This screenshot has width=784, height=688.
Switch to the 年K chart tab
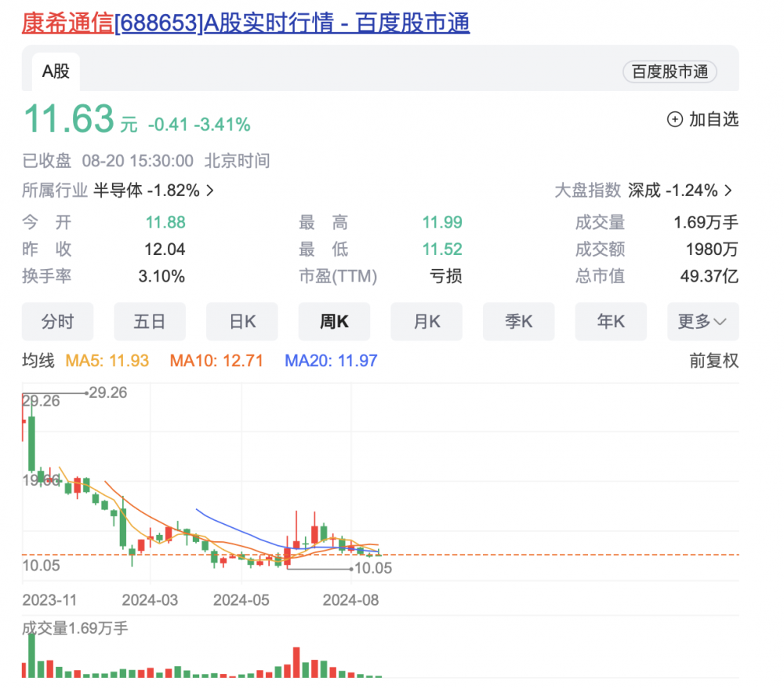(611, 321)
